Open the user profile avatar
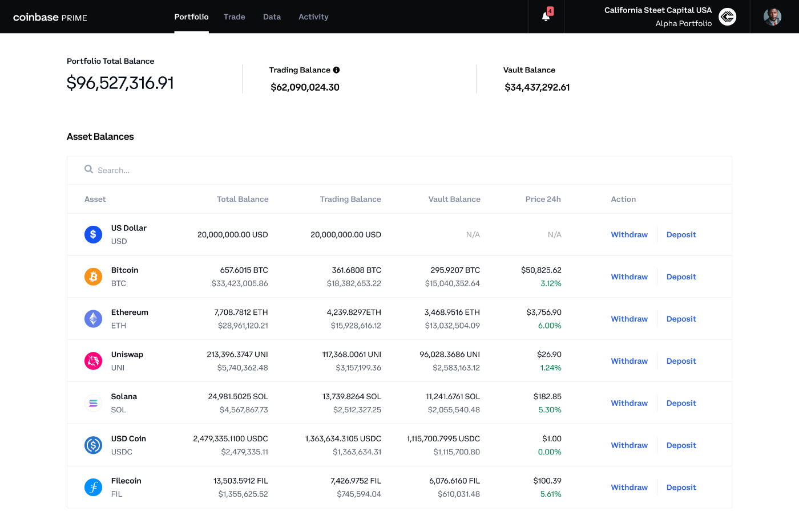This screenshot has width=799, height=532. (x=772, y=17)
